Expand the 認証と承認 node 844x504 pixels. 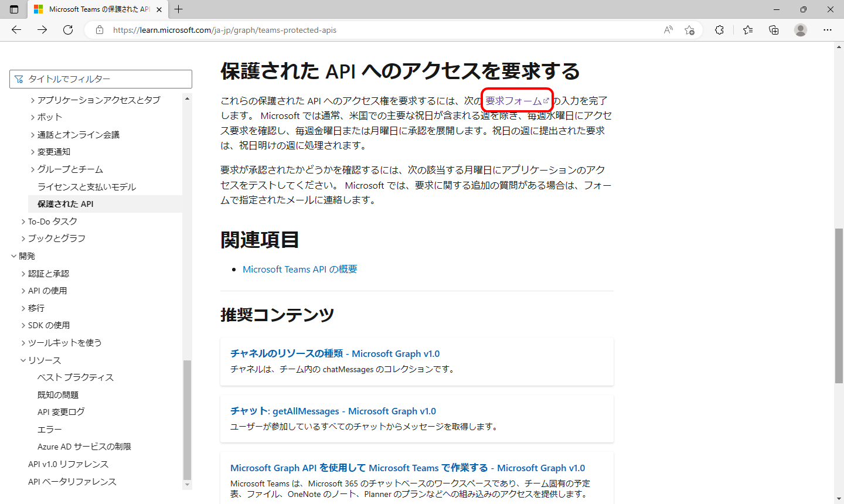(x=23, y=274)
